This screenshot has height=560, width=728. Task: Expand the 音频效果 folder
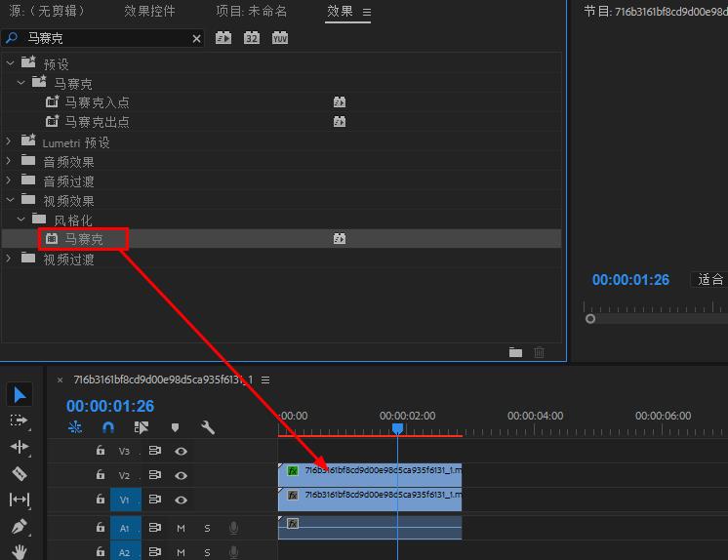[x=10, y=162]
